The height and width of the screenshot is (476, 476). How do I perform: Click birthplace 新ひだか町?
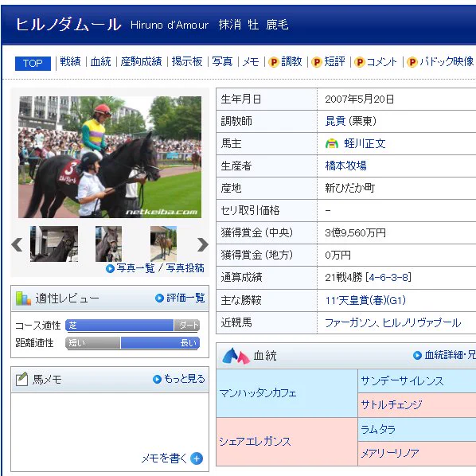[349, 188]
